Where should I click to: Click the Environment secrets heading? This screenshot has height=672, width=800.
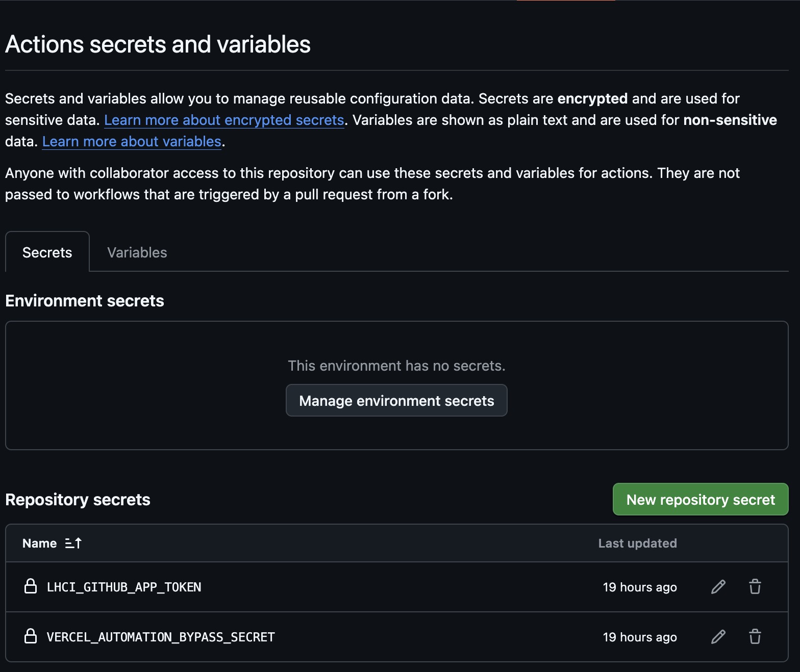coord(85,301)
